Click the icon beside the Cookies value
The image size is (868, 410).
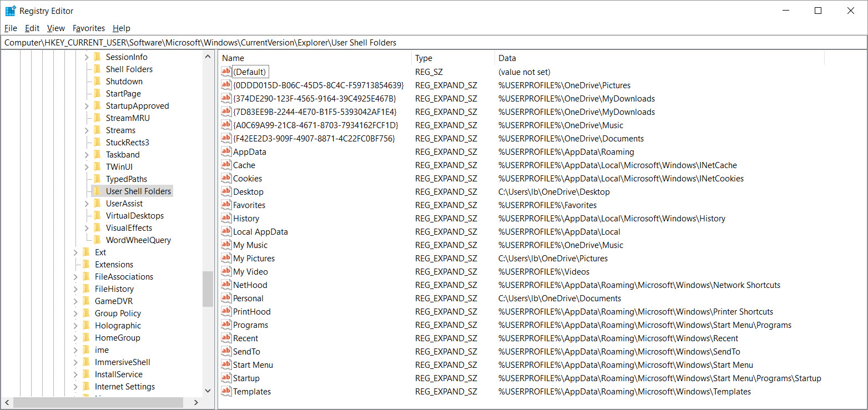pyautogui.click(x=226, y=178)
